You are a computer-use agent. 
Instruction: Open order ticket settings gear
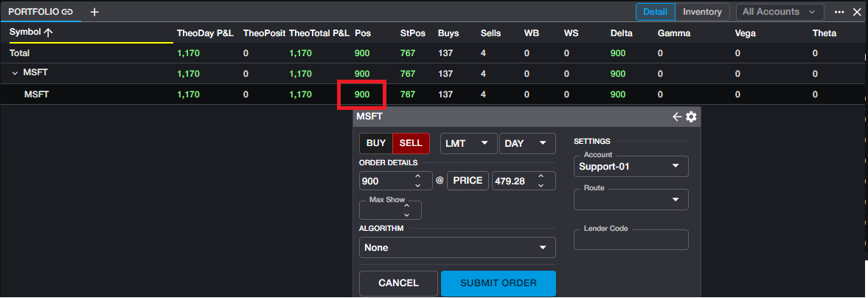pos(691,117)
